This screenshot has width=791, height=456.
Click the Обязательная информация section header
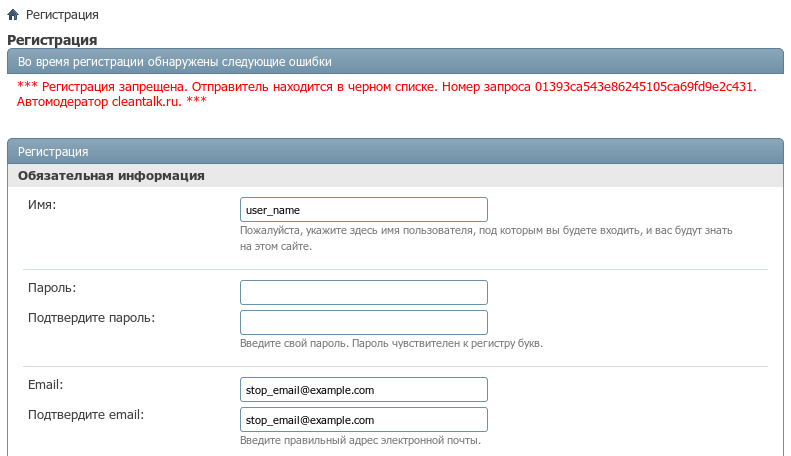tap(111, 176)
